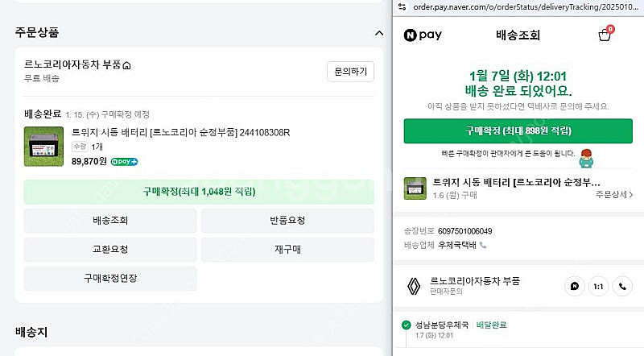Open 주문상세 link with chevron

pos(614,194)
